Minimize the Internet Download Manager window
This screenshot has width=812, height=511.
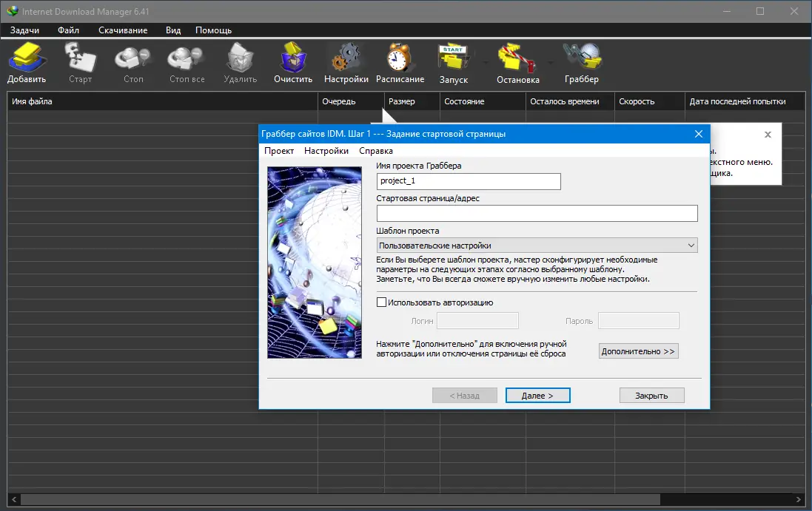tap(727, 11)
